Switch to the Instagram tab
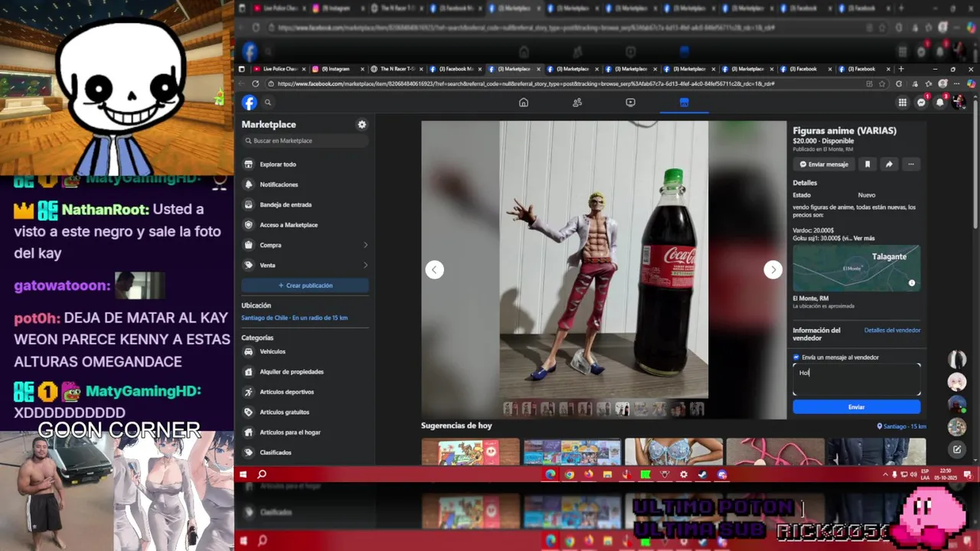The height and width of the screenshot is (551, 980). [x=336, y=69]
